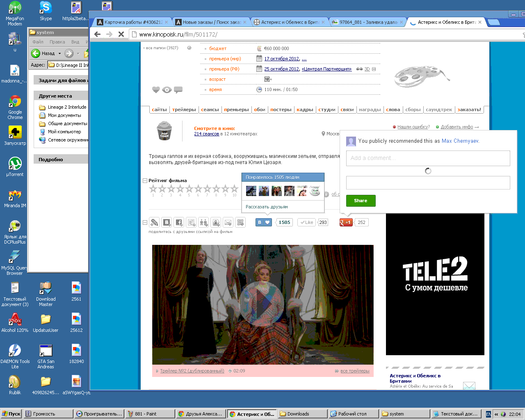Click Back arrow in system Explorer window

click(36, 53)
